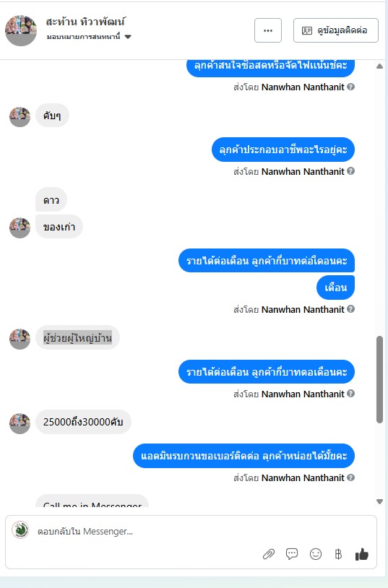388x588 pixels.
Task: Send a thumbs-up like
Action: point(362,554)
